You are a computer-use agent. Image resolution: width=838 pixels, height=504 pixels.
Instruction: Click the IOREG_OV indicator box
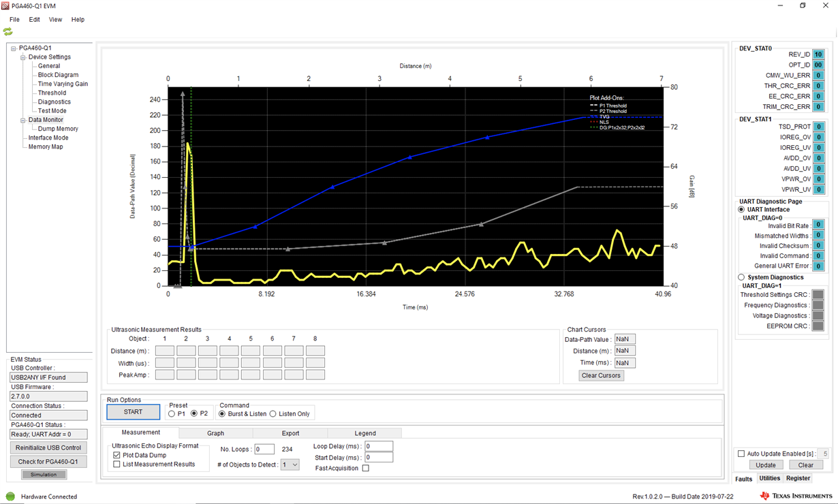coord(818,138)
